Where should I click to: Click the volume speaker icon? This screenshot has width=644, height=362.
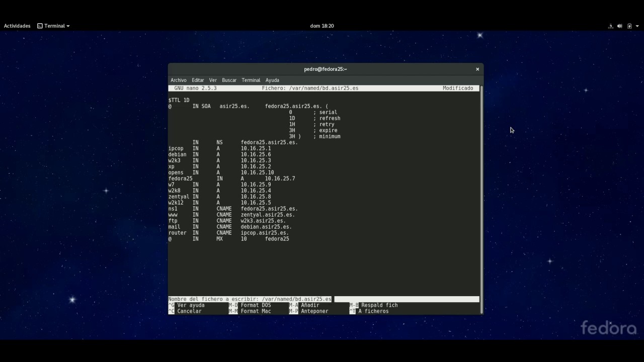[620, 26]
